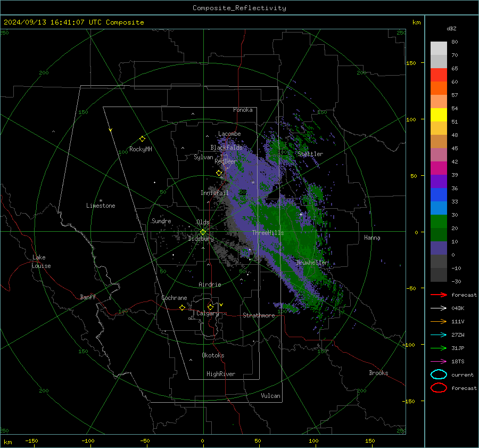Viewport: 479px width, 448px height.
Task: Click the yellow diamond marker above Calgary
Action: pos(210,307)
